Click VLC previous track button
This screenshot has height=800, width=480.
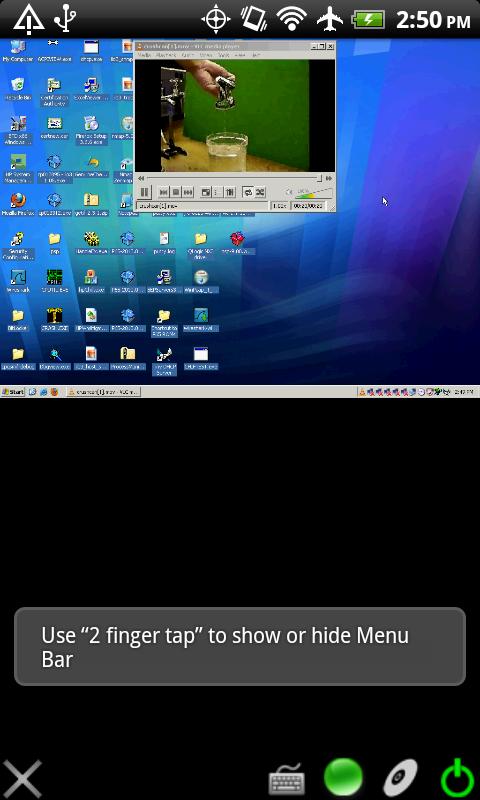coord(164,192)
